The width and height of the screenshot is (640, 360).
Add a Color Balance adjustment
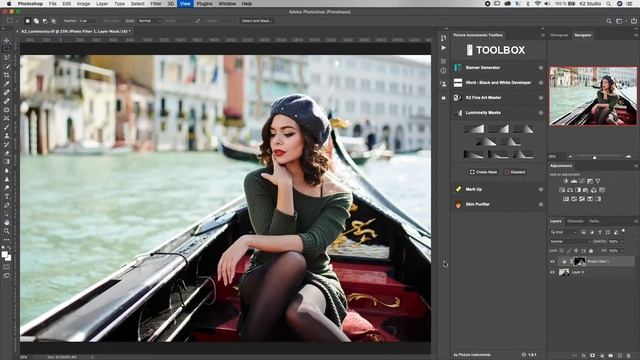pyautogui.click(x=570, y=190)
